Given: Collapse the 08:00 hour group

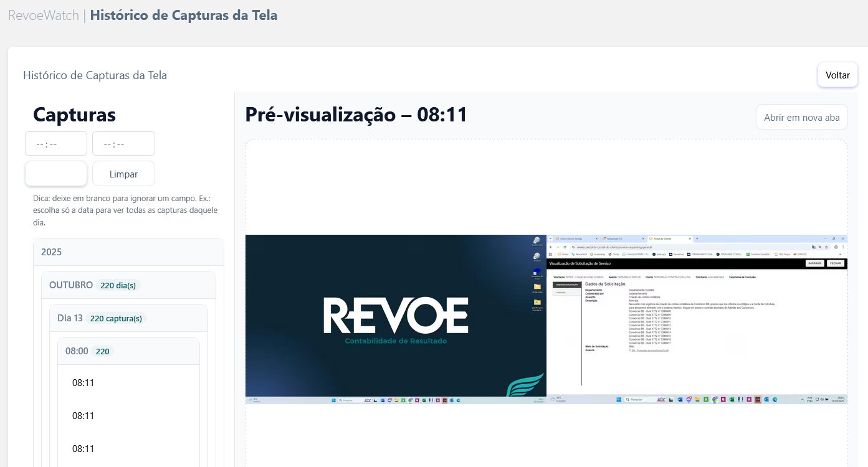Looking at the screenshot, I should 128,351.
